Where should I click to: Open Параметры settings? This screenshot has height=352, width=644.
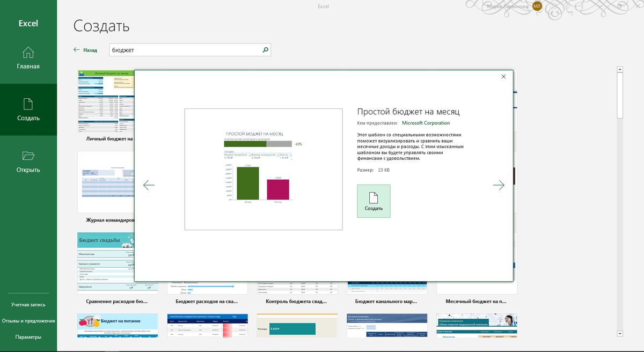pos(28,337)
